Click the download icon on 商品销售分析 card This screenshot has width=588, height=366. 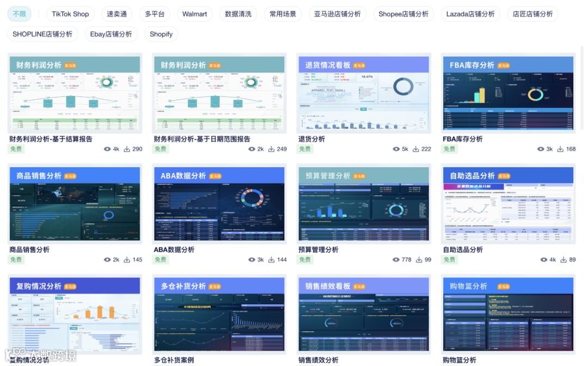[126, 260]
